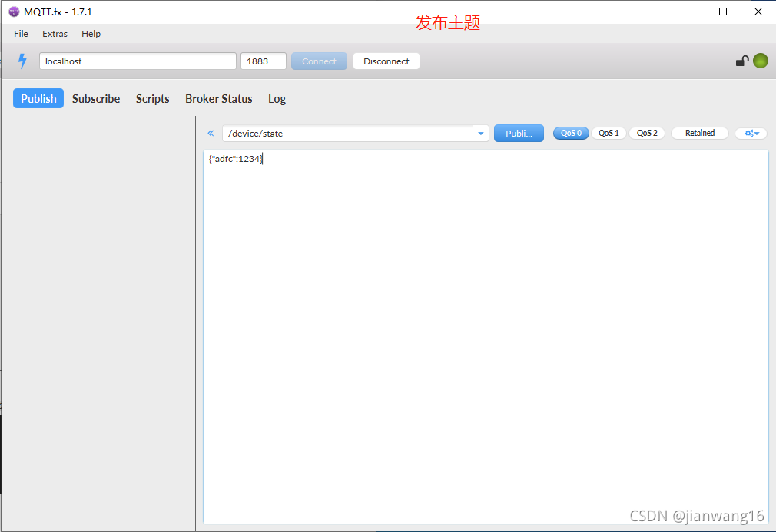Collapse the sidebar with the double-chevron icon

pos(211,133)
